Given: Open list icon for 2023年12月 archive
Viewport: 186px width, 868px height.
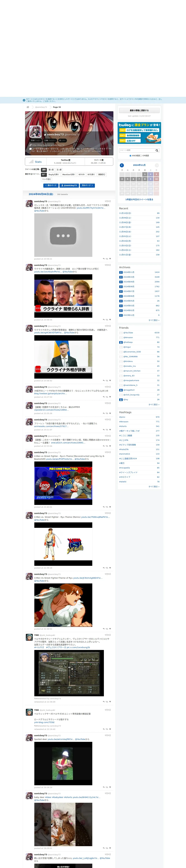Looking at the screenshot, I should (x=121, y=315).
